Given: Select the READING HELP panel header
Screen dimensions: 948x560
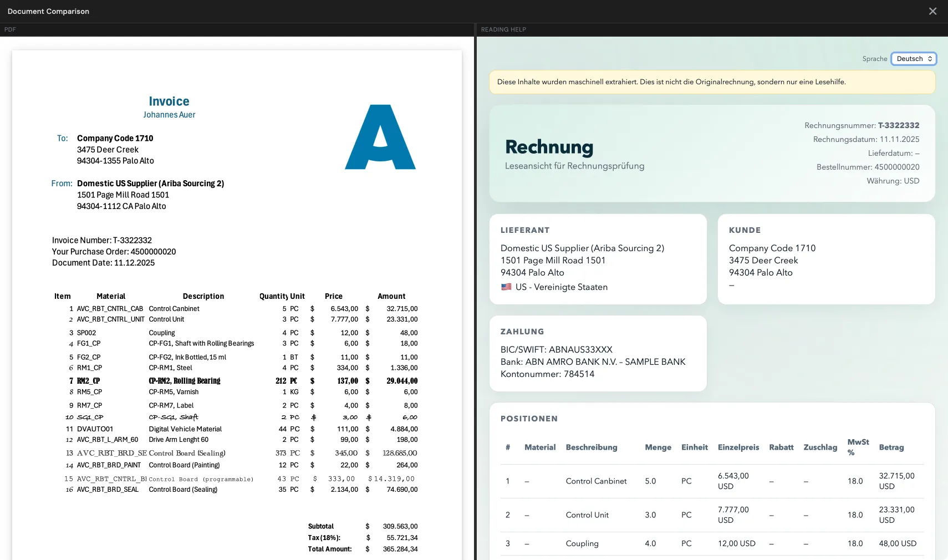Looking at the screenshot, I should (x=503, y=29).
